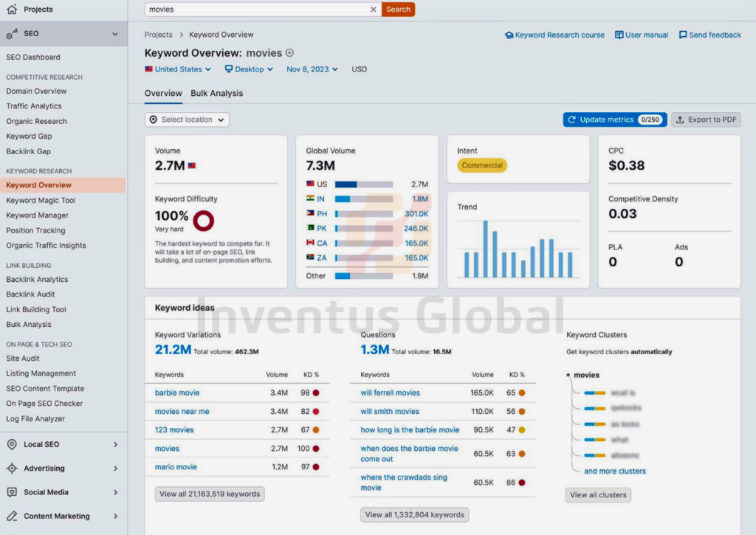This screenshot has height=535, width=756.
Task: Click the Keyword Research course graduation cap icon
Action: 509,35
